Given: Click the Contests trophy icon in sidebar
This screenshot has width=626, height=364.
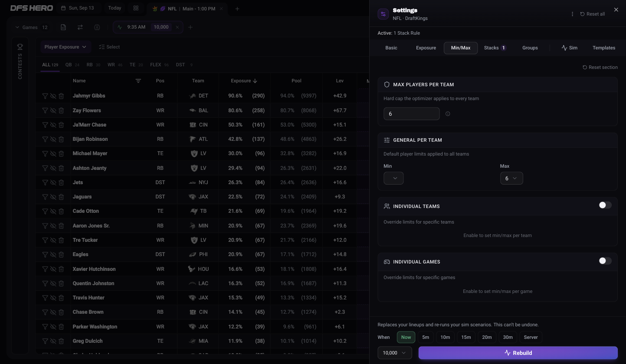Looking at the screenshot, I should [x=20, y=47].
